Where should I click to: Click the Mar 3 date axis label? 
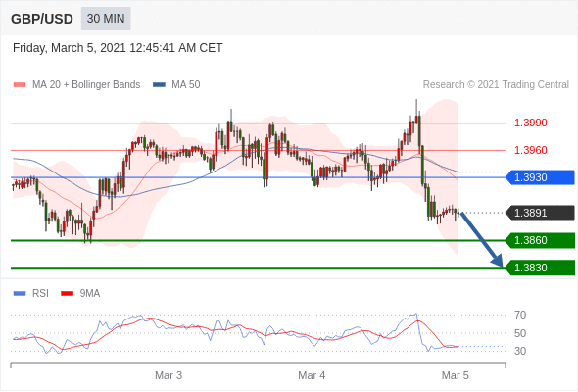click(x=169, y=375)
